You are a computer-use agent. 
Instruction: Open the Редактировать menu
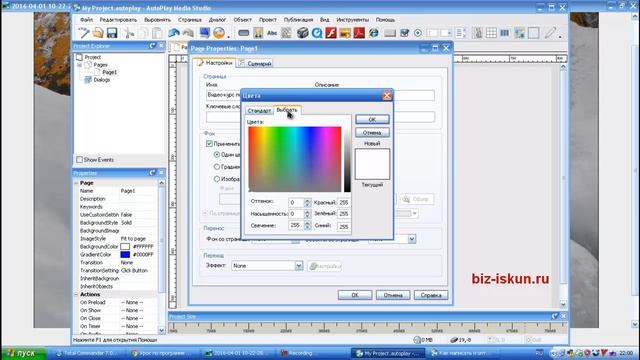point(118,20)
